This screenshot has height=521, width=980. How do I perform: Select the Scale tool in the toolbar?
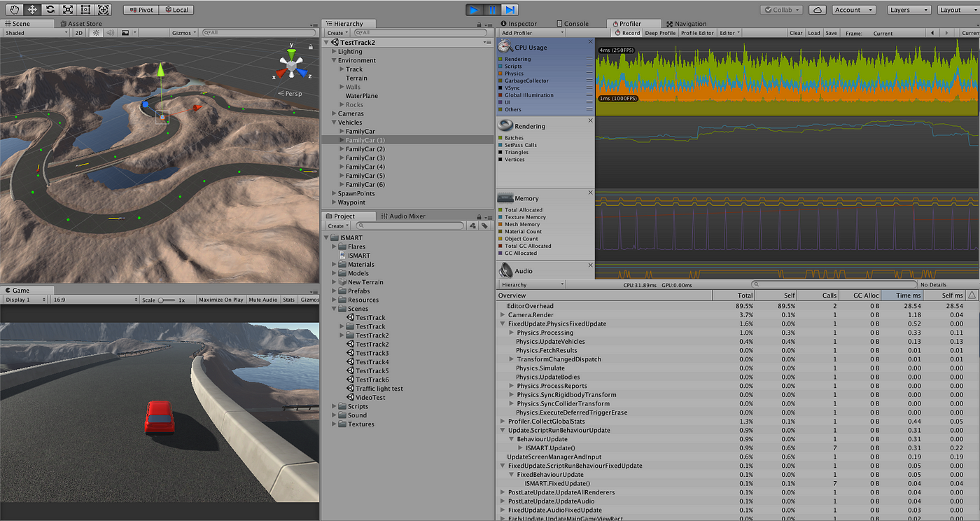click(x=68, y=10)
